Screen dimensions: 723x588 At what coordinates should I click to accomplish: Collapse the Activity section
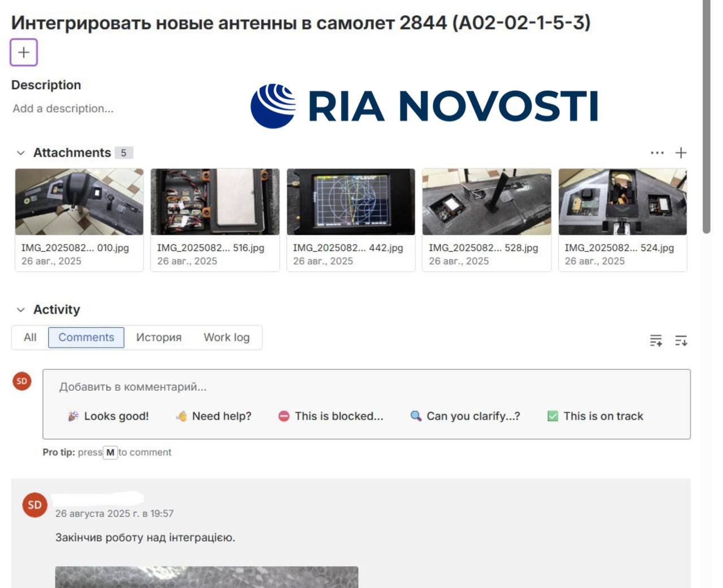click(21, 310)
